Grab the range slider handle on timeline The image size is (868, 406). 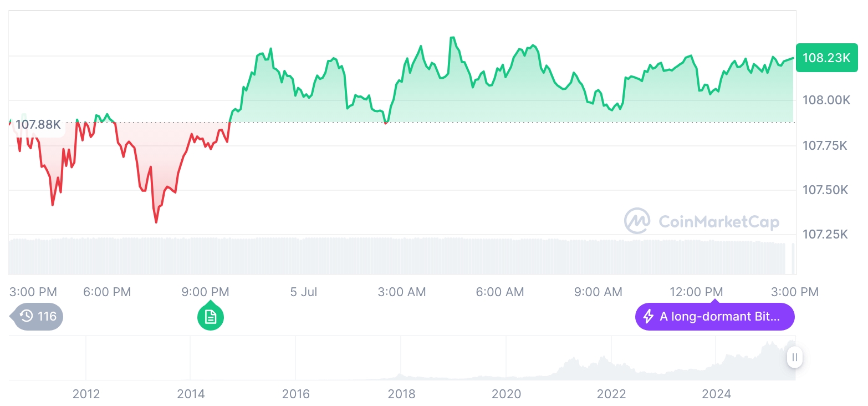click(x=795, y=357)
